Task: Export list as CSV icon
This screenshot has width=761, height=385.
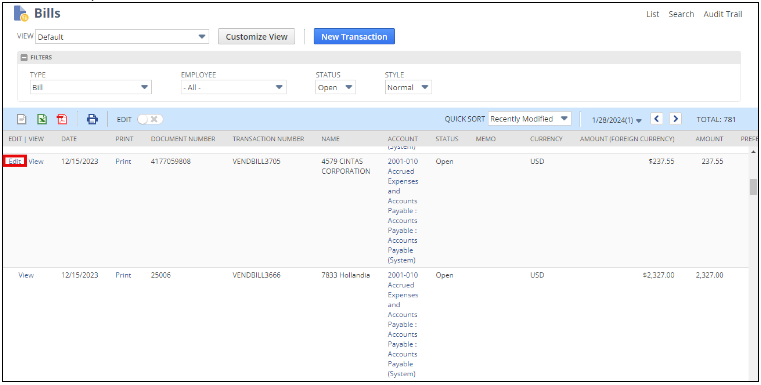Action: [x=22, y=119]
